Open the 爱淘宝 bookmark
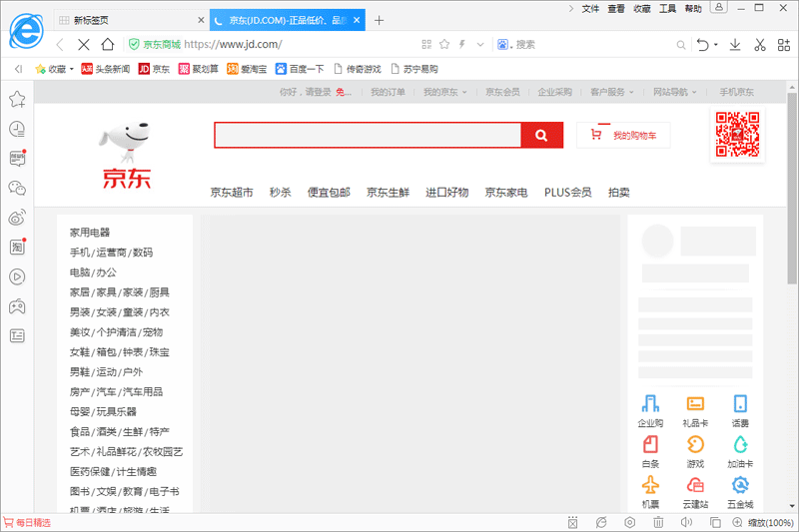The height and width of the screenshot is (532, 799). [247, 69]
